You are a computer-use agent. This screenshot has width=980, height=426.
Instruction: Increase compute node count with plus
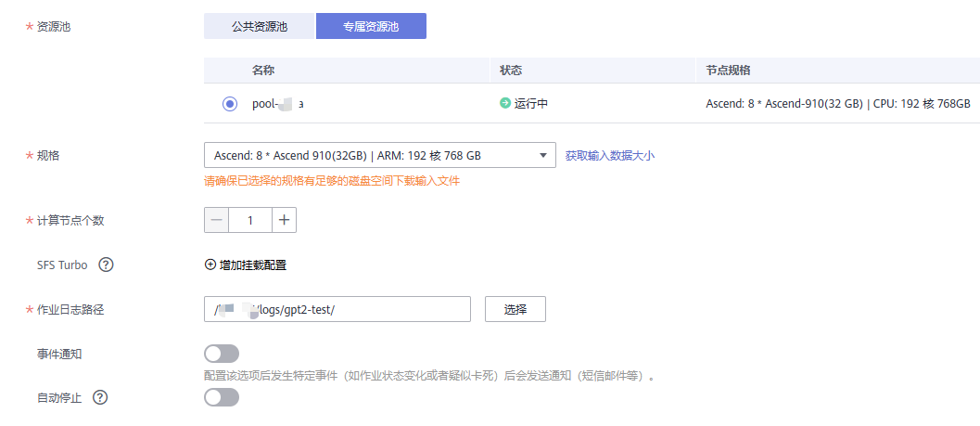[284, 220]
